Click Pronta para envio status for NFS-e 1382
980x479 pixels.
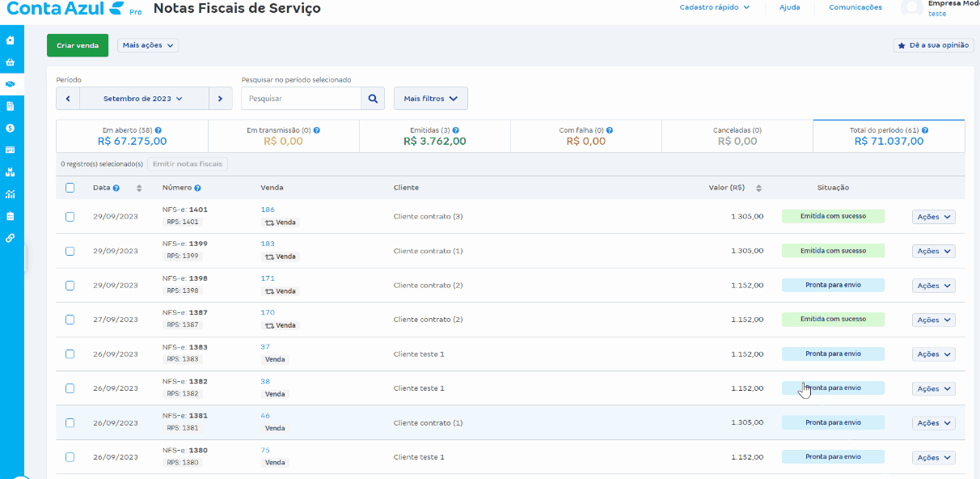[833, 388]
